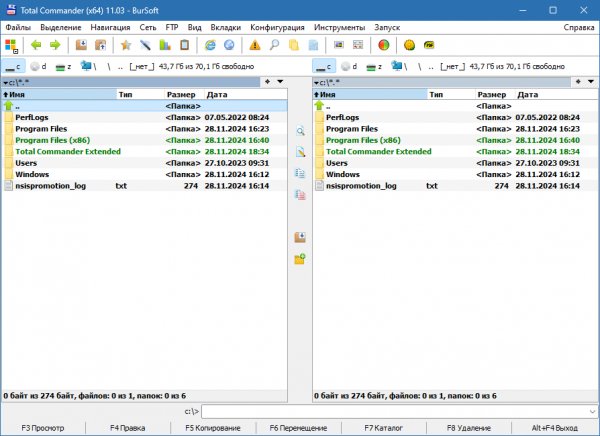Click the green Back arrow in toolbar
600x436 pixels.
(36, 45)
